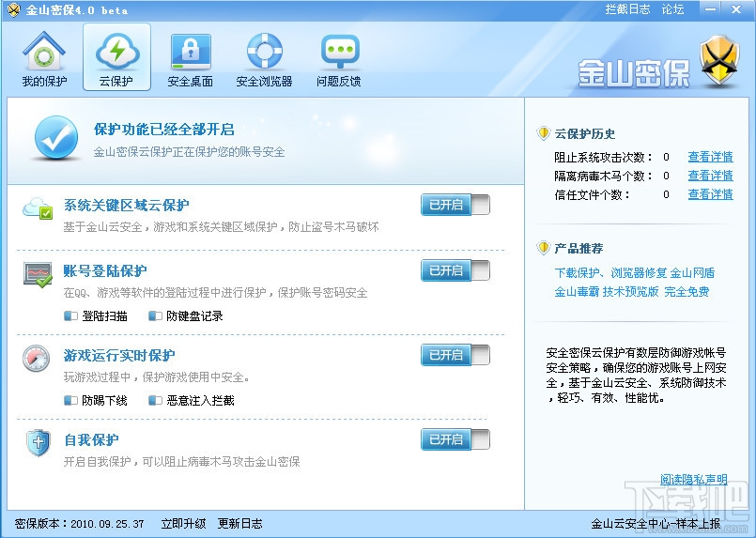Toggle 游戏运行实时保护 已开启 switch
The image size is (756, 538).
(x=455, y=355)
